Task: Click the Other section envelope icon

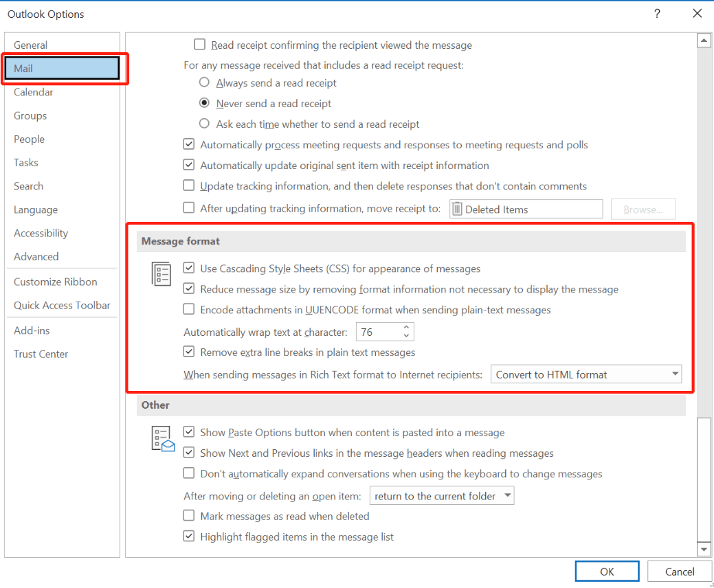Action: point(163,439)
